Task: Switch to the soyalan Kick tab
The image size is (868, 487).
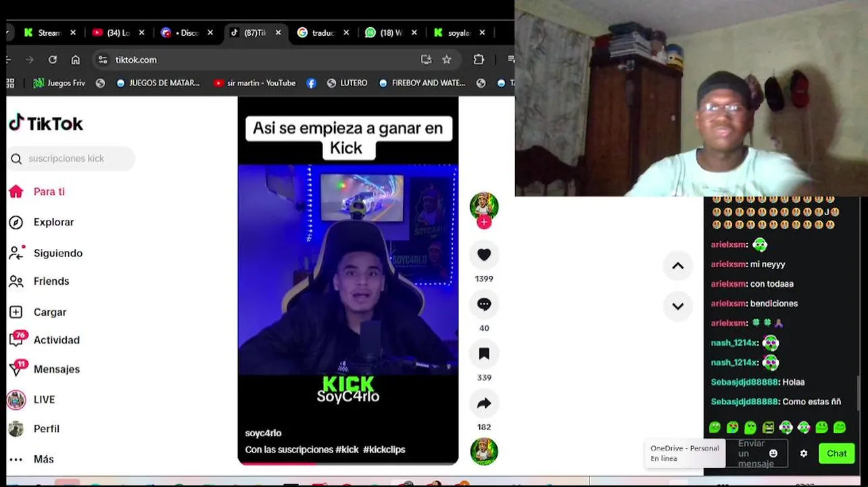Action: coord(460,32)
